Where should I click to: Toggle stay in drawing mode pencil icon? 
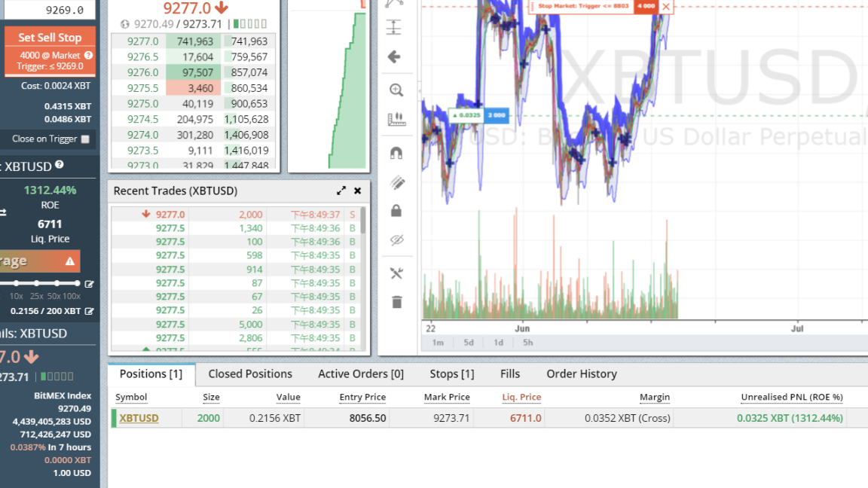[397, 182]
